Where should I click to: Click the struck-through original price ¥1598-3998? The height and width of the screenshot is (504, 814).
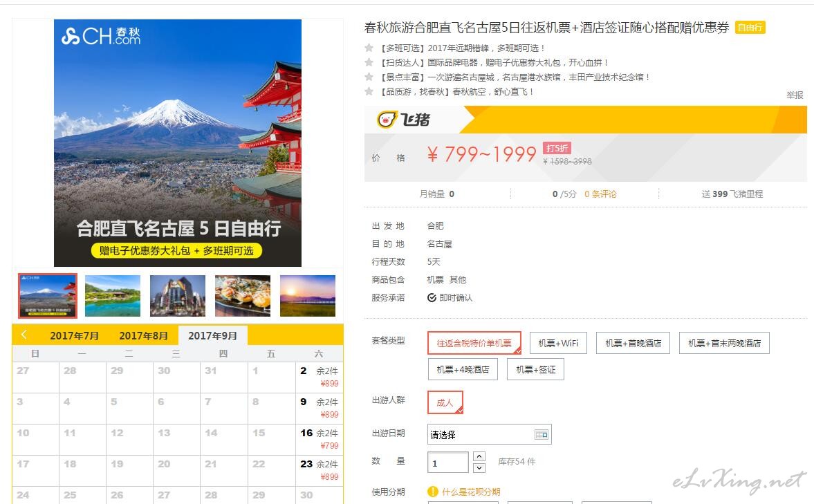567,161
